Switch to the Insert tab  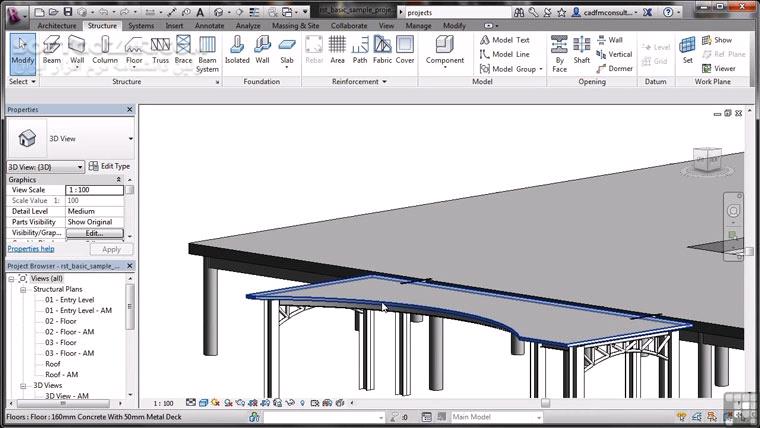coord(174,25)
